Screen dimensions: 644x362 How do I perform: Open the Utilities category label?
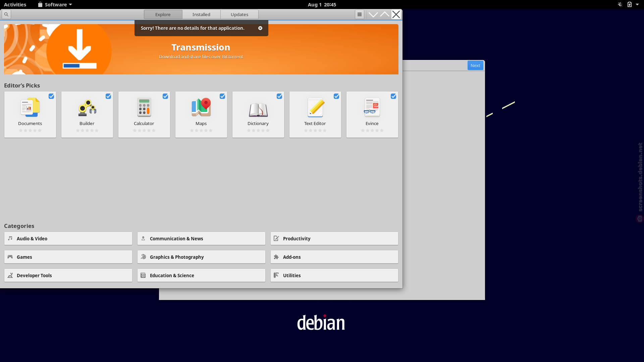(x=292, y=276)
